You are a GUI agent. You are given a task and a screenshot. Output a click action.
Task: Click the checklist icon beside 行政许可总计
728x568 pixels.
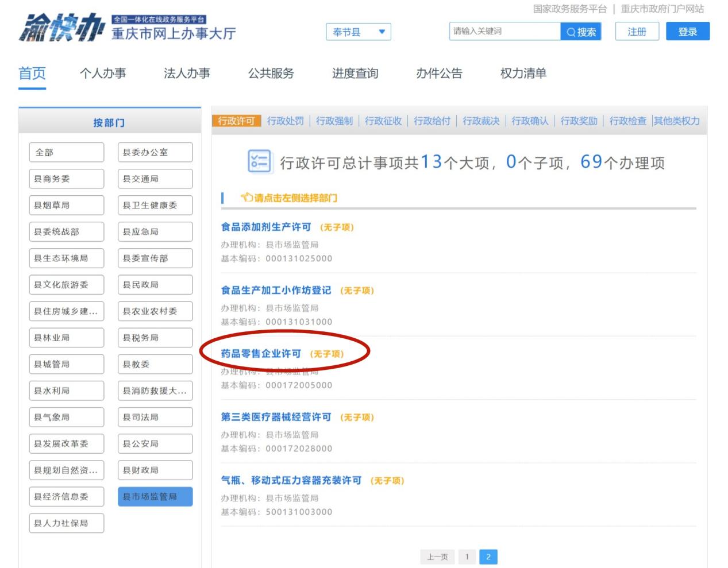(x=259, y=161)
